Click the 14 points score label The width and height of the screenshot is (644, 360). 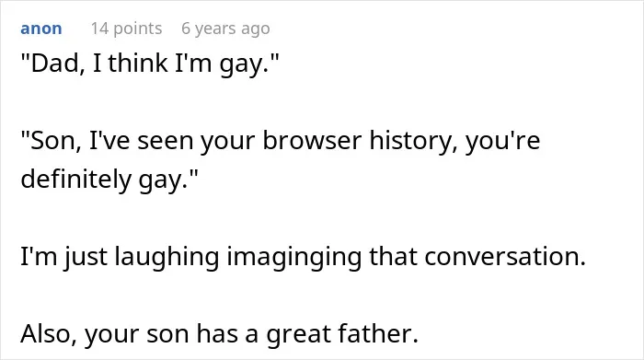click(x=127, y=29)
